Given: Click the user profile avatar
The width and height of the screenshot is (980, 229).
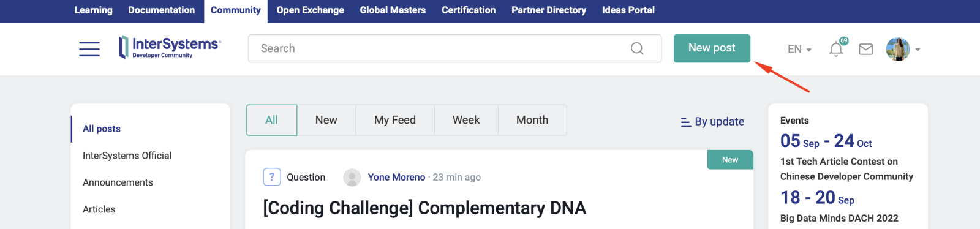Looking at the screenshot, I should [x=898, y=49].
